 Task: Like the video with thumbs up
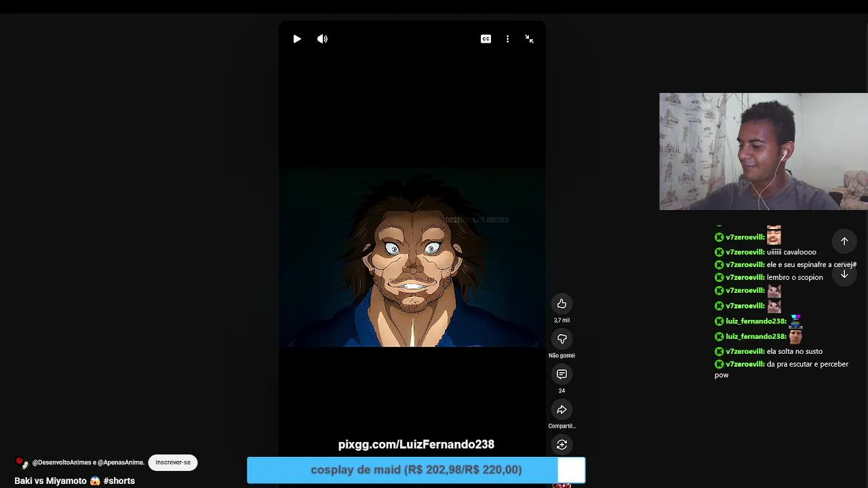561,304
